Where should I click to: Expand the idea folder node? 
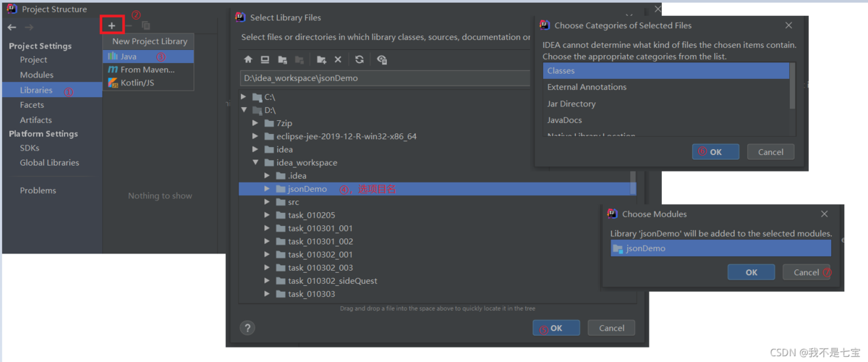coord(255,149)
